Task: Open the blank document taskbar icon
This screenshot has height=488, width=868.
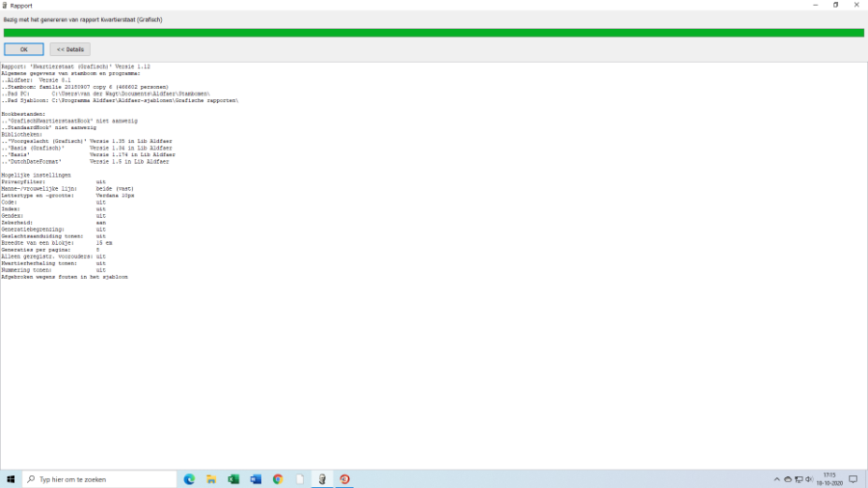Action: (x=300, y=479)
